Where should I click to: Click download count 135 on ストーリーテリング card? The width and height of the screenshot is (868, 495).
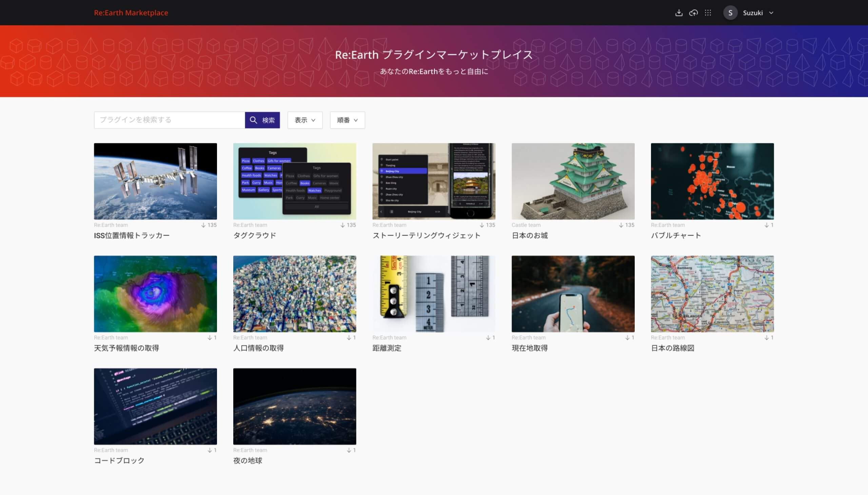tap(487, 225)
